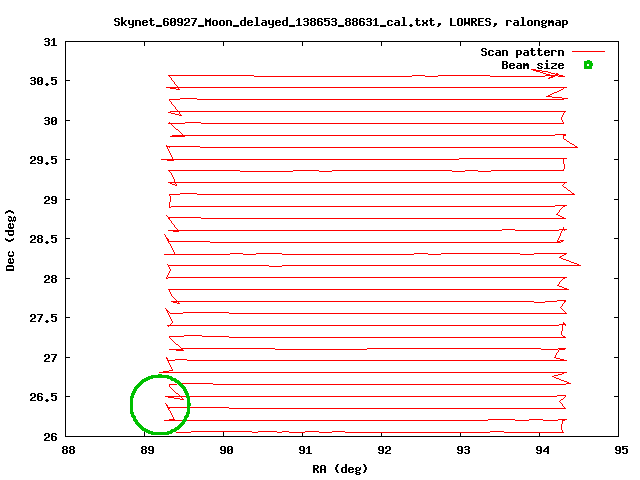The image size is (640, 480).
Task: Click the y-axis tick label 30
Action: (51, 121)
